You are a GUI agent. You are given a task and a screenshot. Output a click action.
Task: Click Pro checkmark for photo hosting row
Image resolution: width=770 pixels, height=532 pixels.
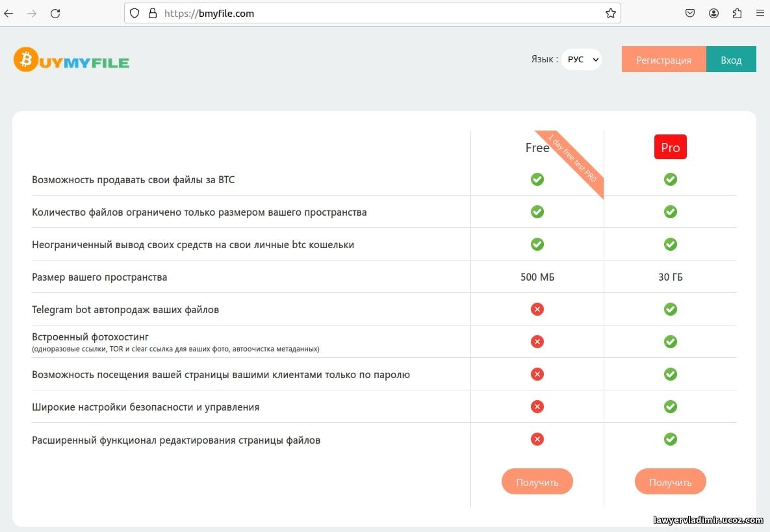pos(671,342)
